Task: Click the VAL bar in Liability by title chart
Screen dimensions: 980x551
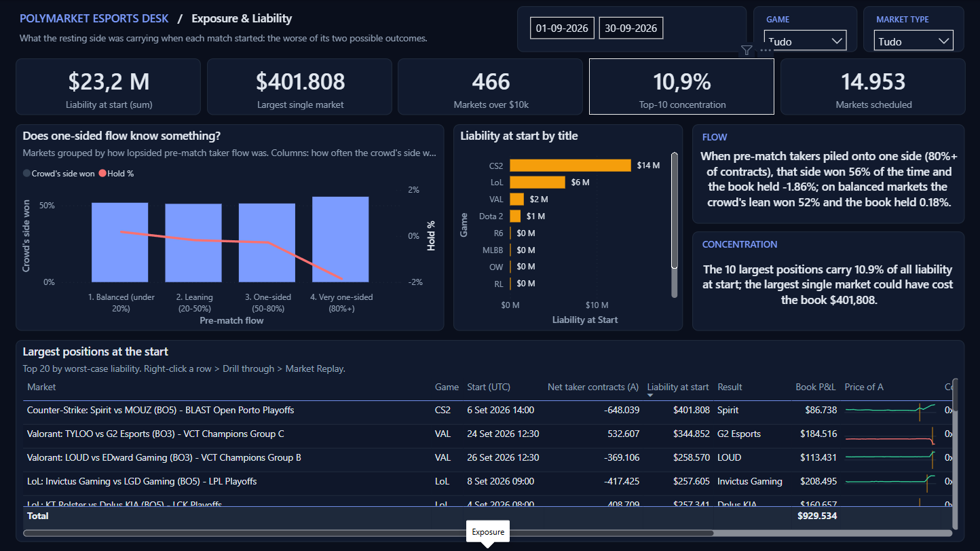Action: point(517,199)
